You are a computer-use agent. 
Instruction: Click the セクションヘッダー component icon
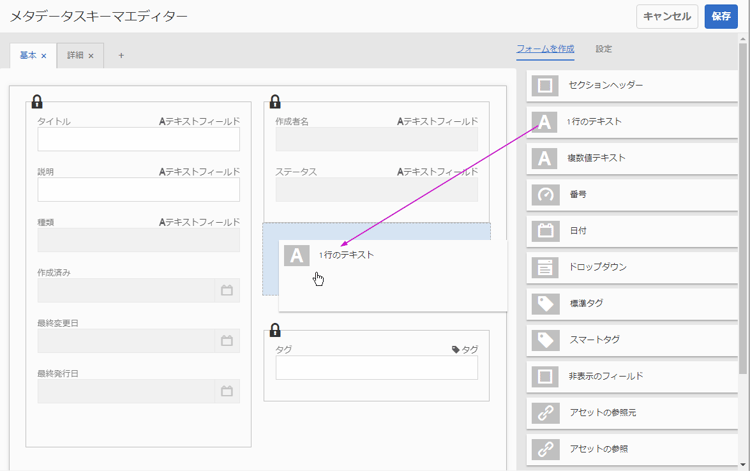pyautogui.click(x=545, y=86)
